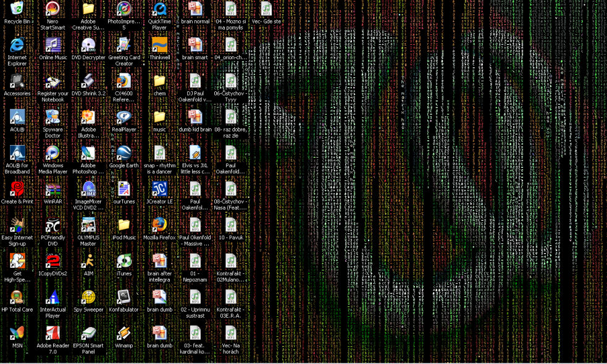Open the MSN butterfly icon

[17, 333]
